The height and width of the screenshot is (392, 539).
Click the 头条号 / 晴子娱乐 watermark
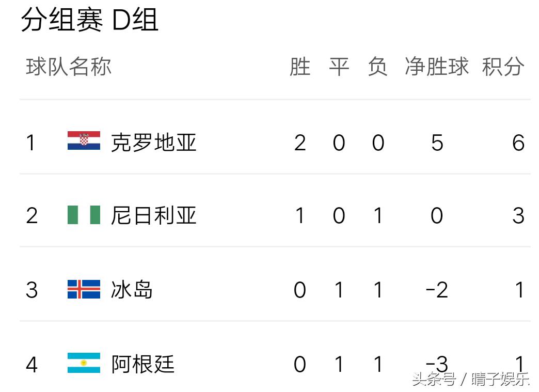471,380
